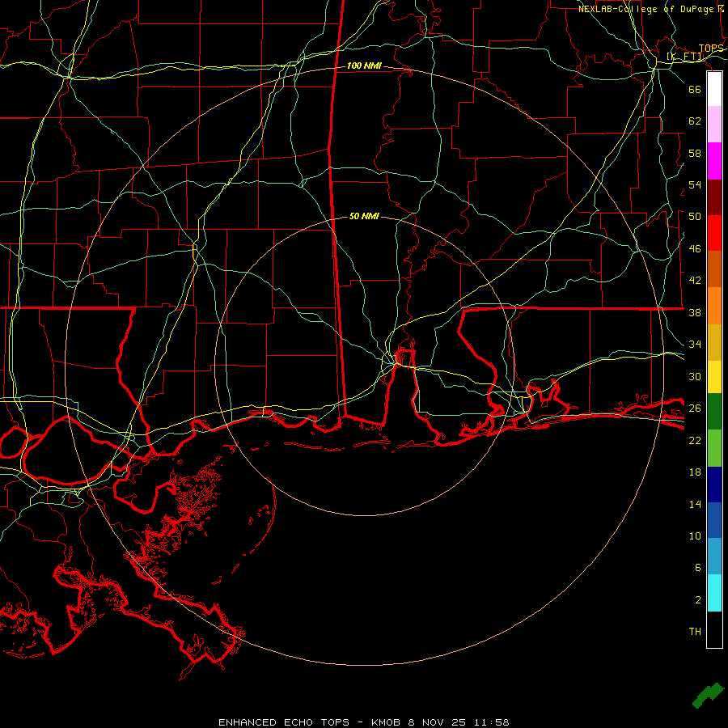Viewport: 728px width, 728px height.
Task: Click the TH legend label
Action: coord(695,632)
